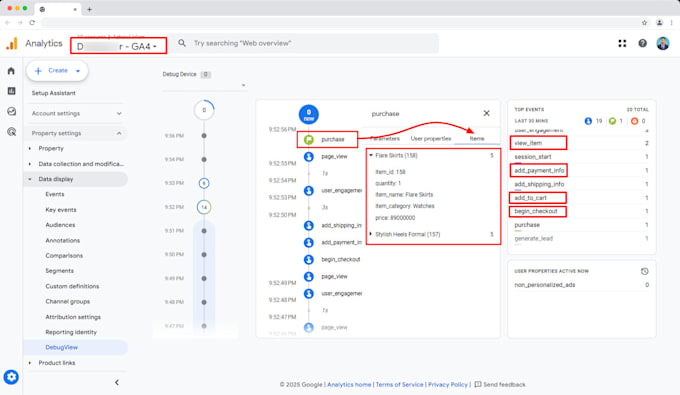680x395 pixels.
Task: Open the Home icon in left rail
Action: point(11,71)
